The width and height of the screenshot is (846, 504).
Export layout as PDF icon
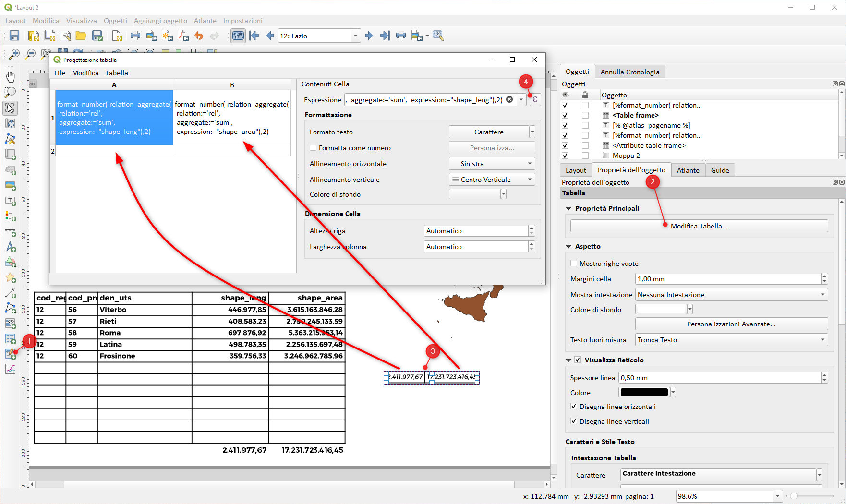(183, 36)
